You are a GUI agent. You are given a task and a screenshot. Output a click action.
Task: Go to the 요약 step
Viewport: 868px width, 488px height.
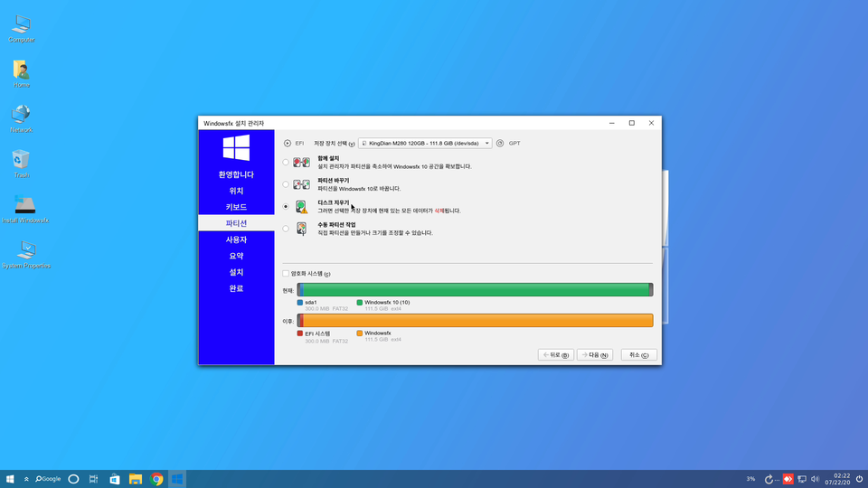point(236,256)
